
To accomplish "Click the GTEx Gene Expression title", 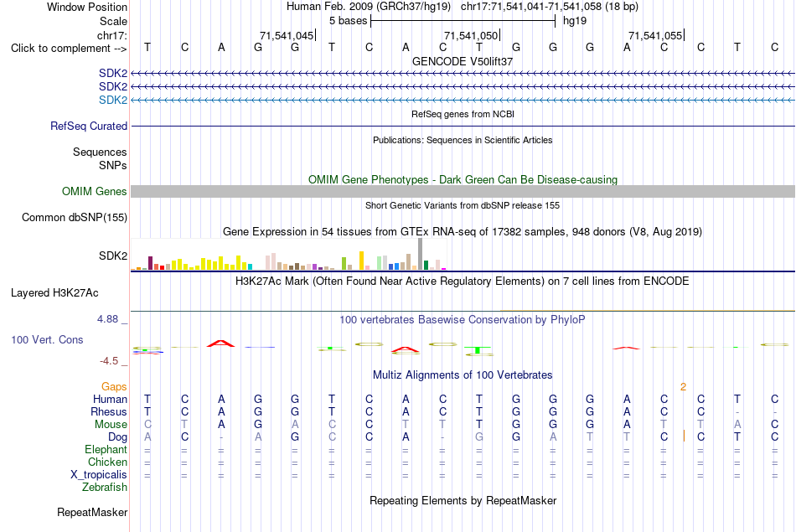I will pos(463,232).
